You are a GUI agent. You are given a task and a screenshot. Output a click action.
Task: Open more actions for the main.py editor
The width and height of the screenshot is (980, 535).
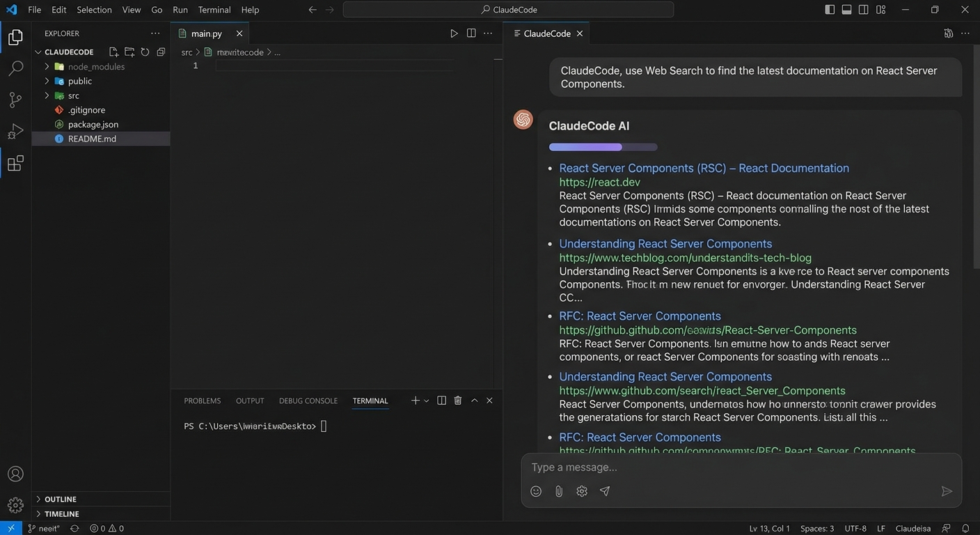click(x=488, y=33)
